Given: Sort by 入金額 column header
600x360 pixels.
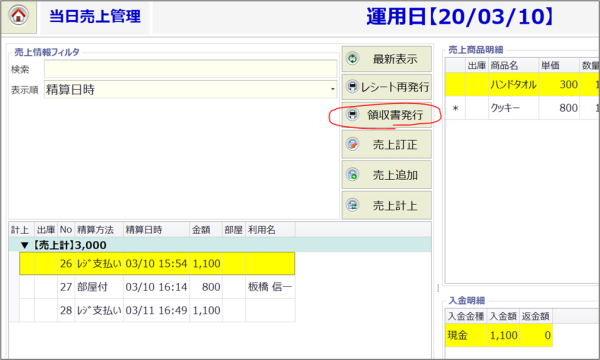Looking at the screenshot, I should point(503,316).
